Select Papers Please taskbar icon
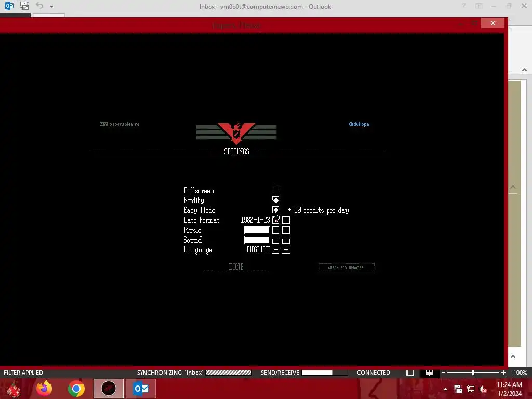The width and height of the screenshot is (532, 399). coord(109,389)
